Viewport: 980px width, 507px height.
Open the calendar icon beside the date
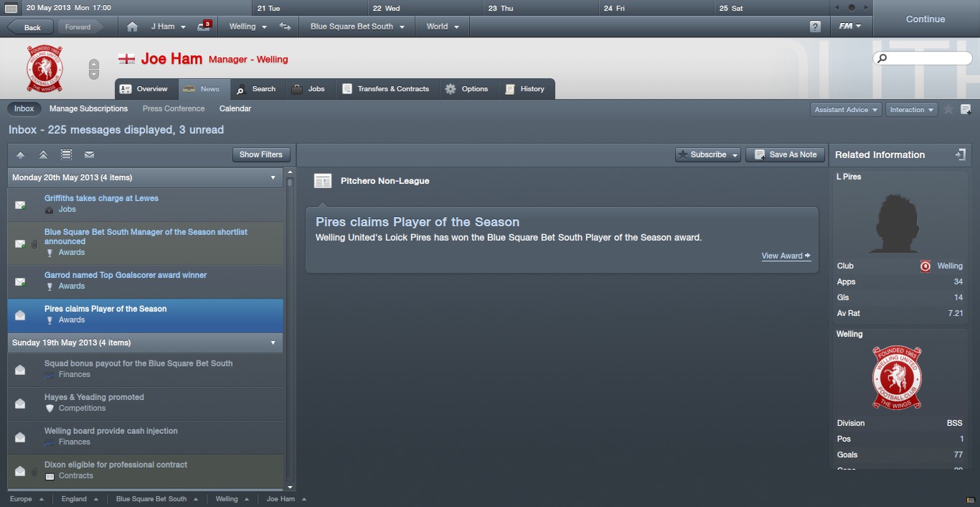[x=11, y=7]
